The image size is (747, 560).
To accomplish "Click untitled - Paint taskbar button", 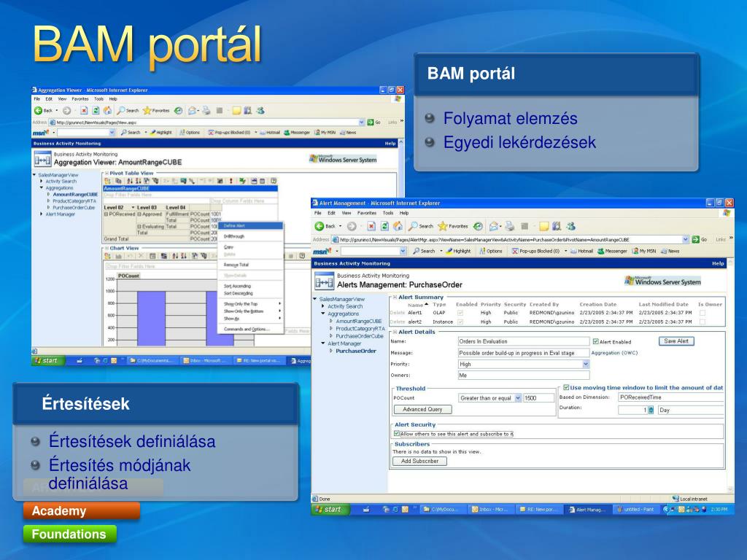I will point(635,510).
